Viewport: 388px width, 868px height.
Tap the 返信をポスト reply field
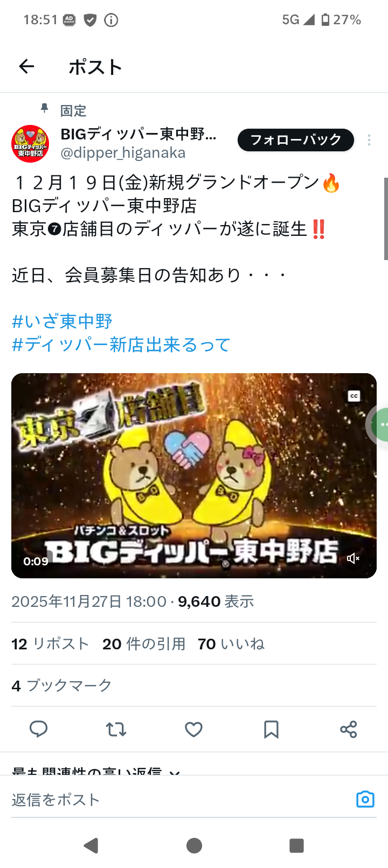[x=178, y=800]
